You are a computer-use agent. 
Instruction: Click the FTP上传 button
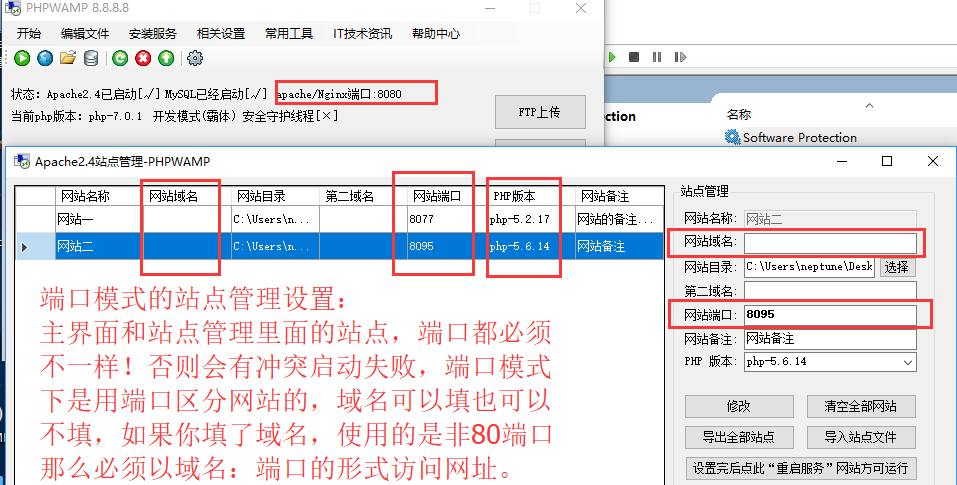point(540,112)
